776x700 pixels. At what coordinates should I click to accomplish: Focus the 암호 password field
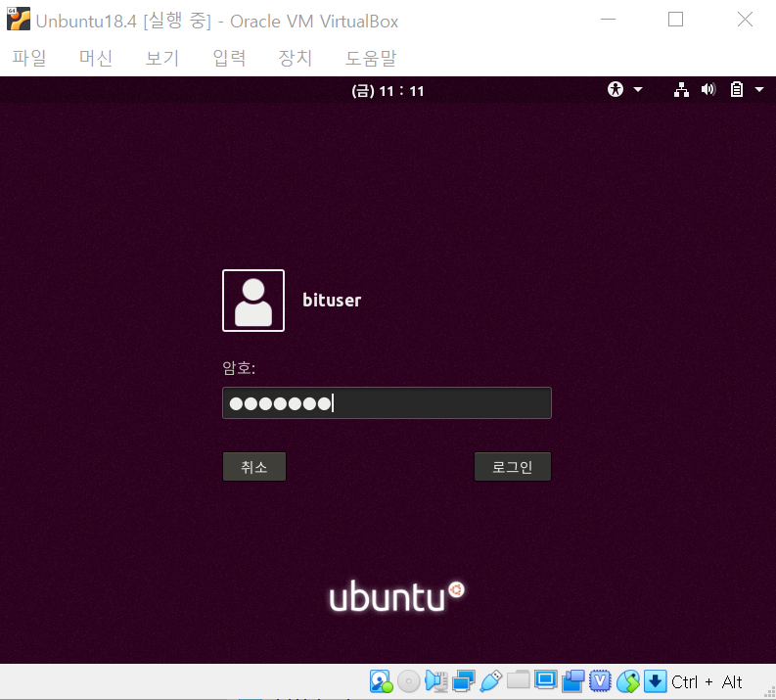(387, 403)
